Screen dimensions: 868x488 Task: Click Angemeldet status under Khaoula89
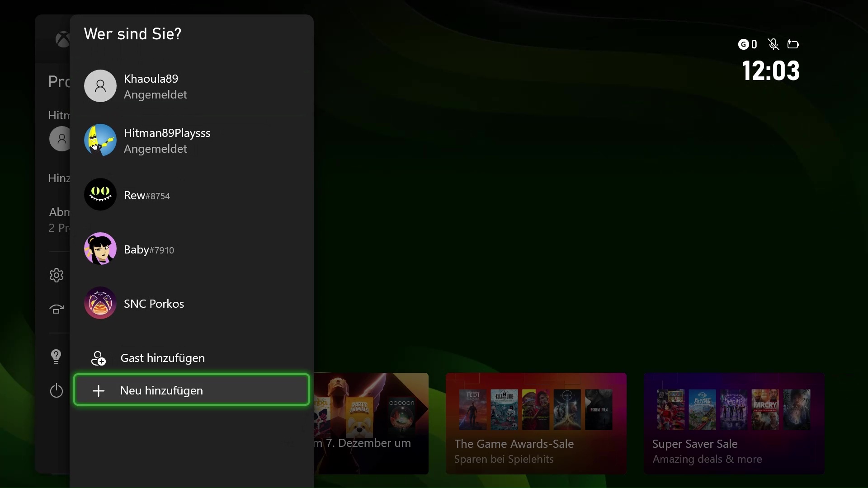[x=156, y=95]
